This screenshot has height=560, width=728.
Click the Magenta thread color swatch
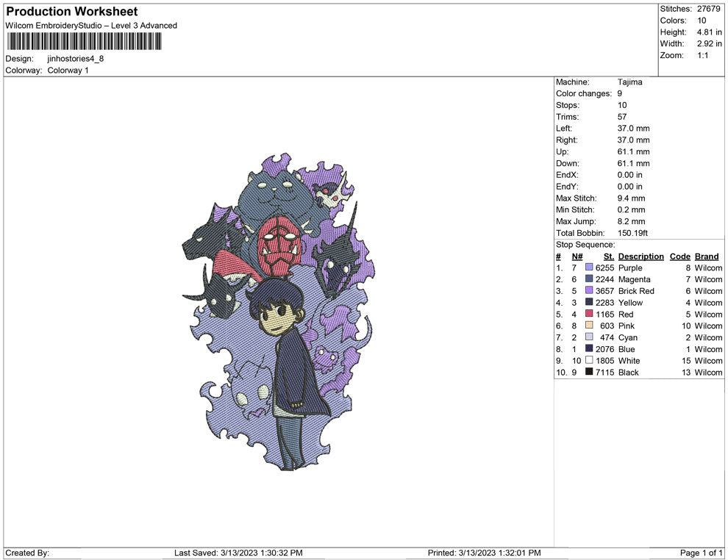click(x=589, y=279)
